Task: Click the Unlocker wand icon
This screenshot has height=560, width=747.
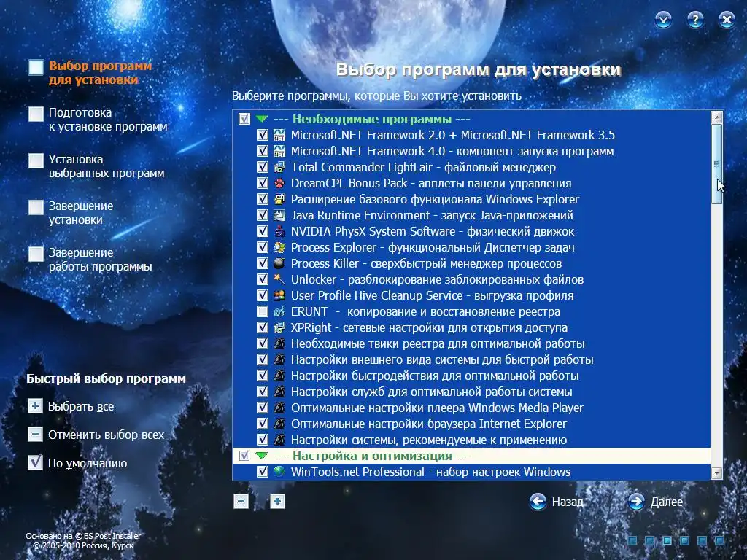Action: pos(279,279)
